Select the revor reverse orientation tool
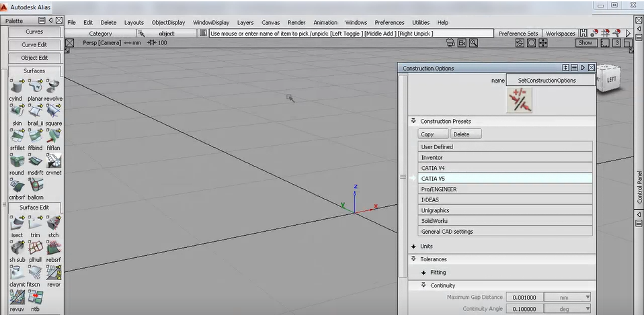The height and width of the screenshot is (315, 644). pos(53,272)
